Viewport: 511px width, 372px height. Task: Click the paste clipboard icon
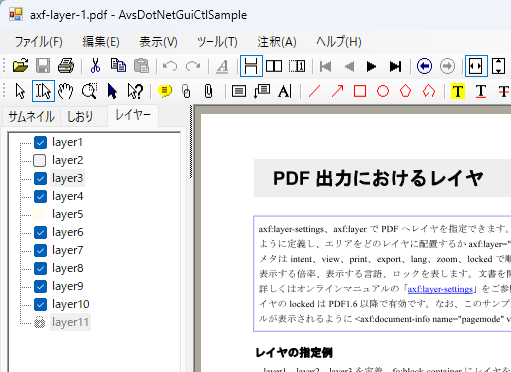[x=141, y=66]
